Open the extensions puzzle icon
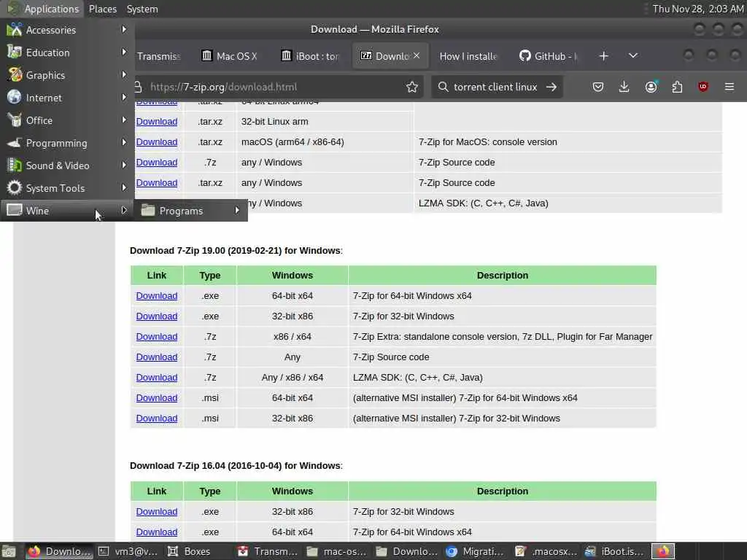This screenshot has width=747, height=560. click(677, 87)
